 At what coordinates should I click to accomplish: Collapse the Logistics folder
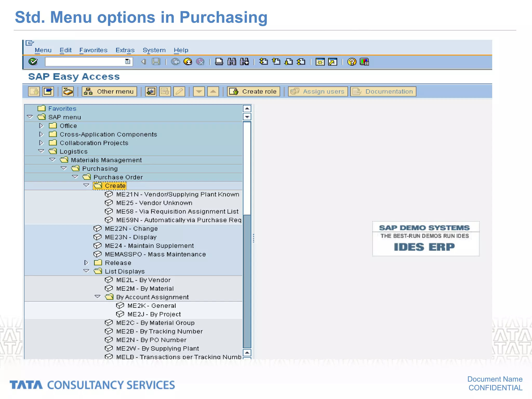pyautogui.click(x=41, y=151)
